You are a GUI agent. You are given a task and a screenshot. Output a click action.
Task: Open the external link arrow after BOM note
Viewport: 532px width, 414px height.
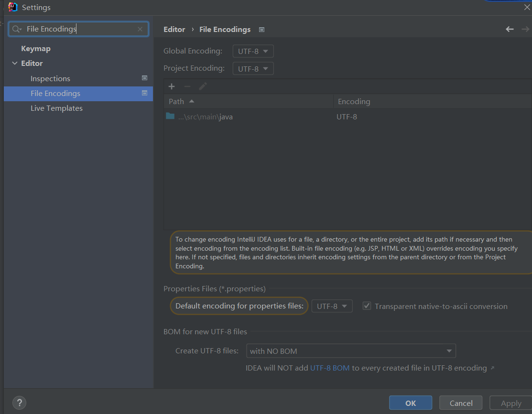tap(492, 368)
